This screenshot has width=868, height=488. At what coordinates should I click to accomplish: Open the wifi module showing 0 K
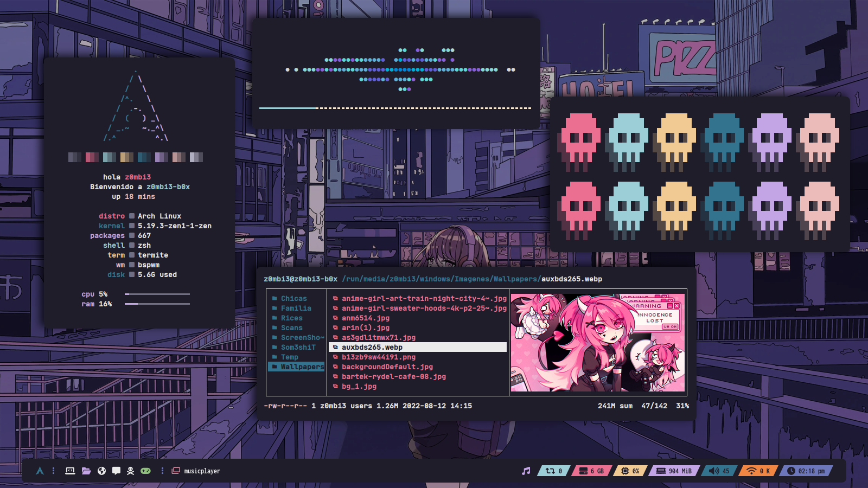pyautogui.click(x=758, y=471)
